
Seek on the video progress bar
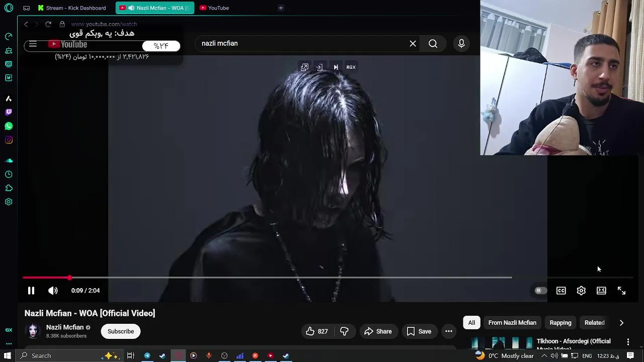pyautogui.click(x=327, y=278)
